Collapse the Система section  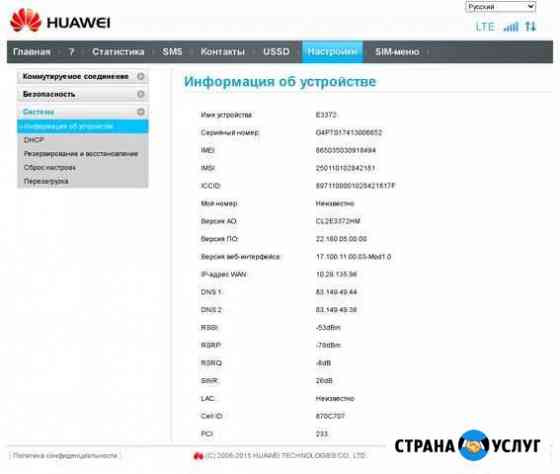(x=82, y=112)
